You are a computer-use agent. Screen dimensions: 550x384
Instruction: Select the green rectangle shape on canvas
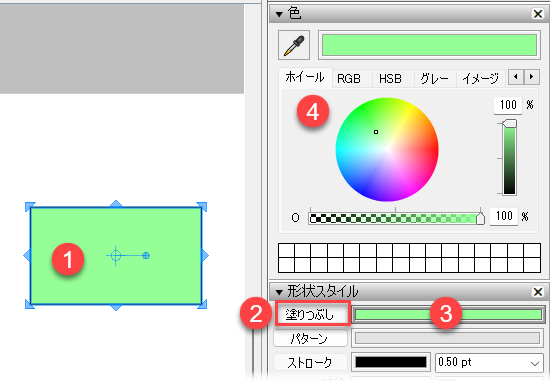coord(116,256)
